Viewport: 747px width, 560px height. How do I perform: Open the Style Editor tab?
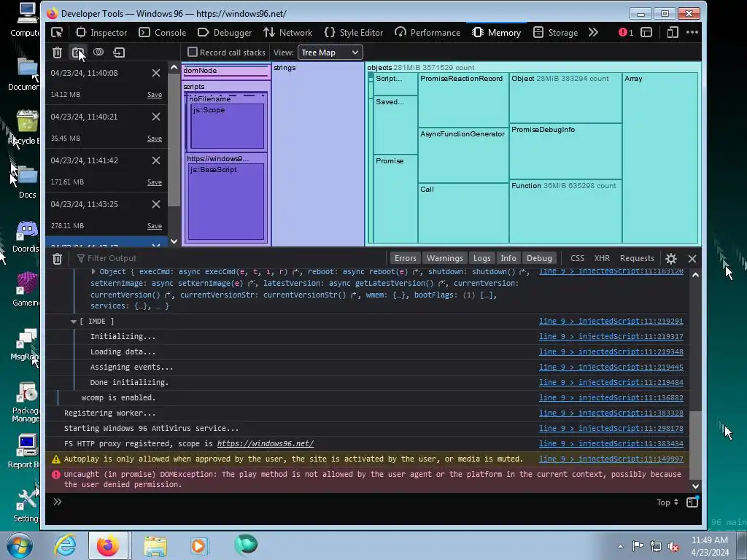354,32
